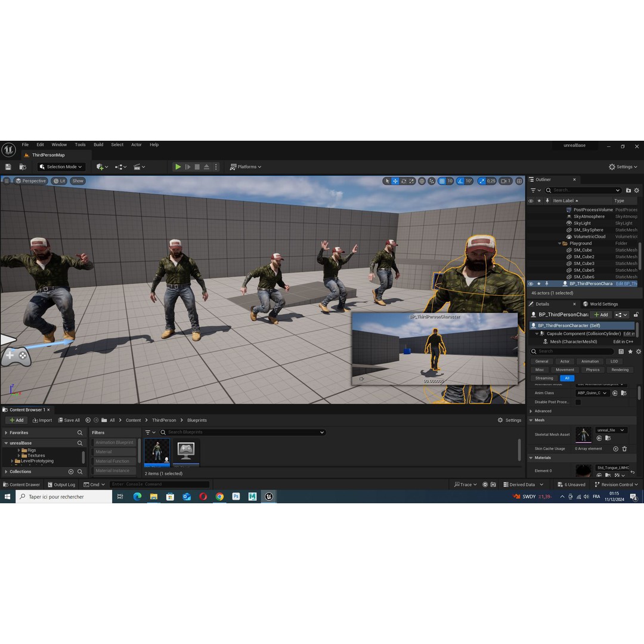This screenshot has width=644, height=644.
Task: Toggle the Disable Post Process checkbox
Action: pos(578,402)
